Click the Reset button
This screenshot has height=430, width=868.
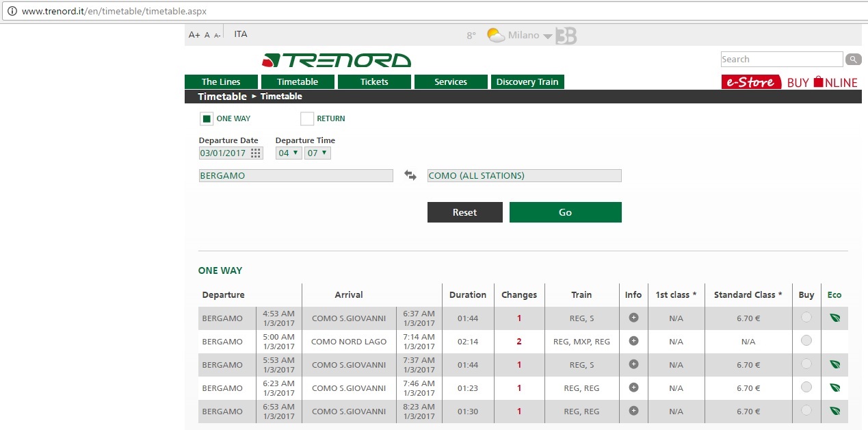[x=465, y=212]
